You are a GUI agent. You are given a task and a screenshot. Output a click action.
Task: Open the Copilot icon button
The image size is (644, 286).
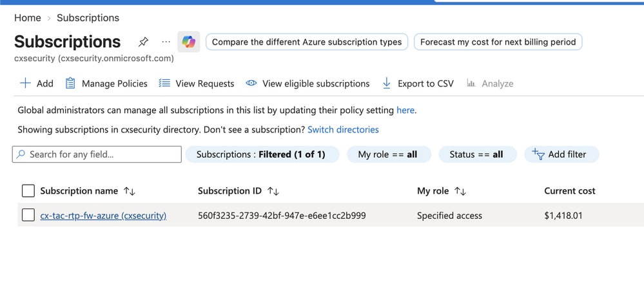click(188, 41)
